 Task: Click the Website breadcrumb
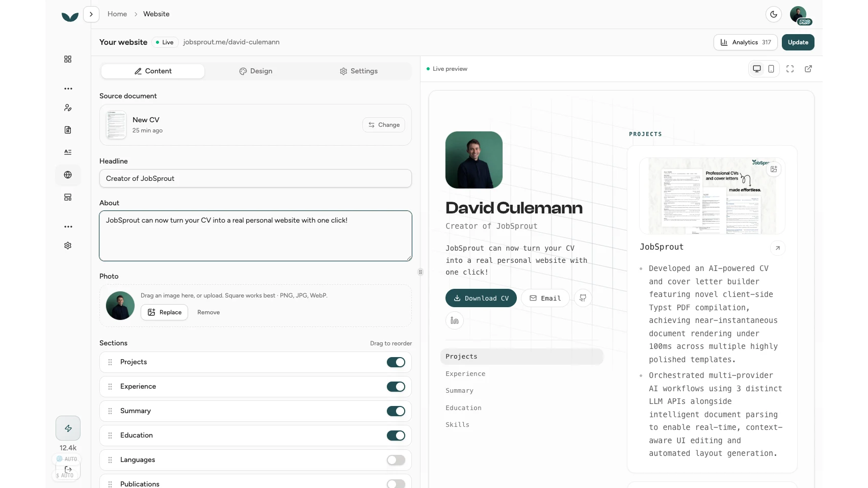[x=156, y=14]
